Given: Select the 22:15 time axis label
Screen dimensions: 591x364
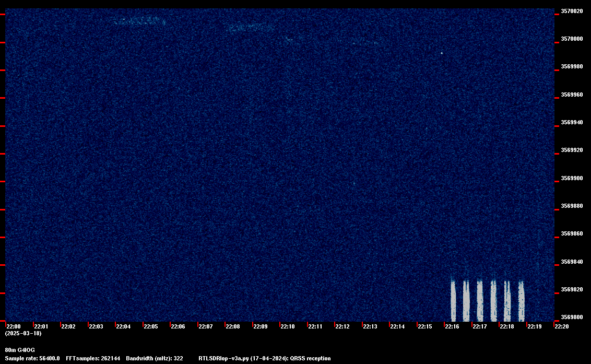Looking at the screenshot, I should 425,326.
